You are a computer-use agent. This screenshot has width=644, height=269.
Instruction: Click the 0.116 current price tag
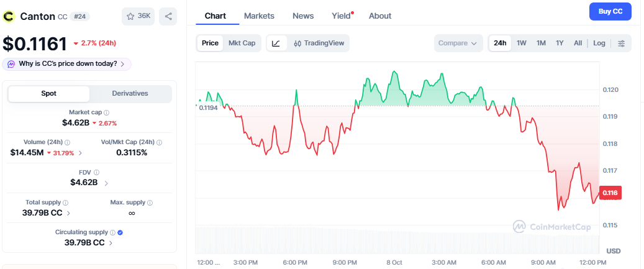pyautogui.click(x=610, y=193)
